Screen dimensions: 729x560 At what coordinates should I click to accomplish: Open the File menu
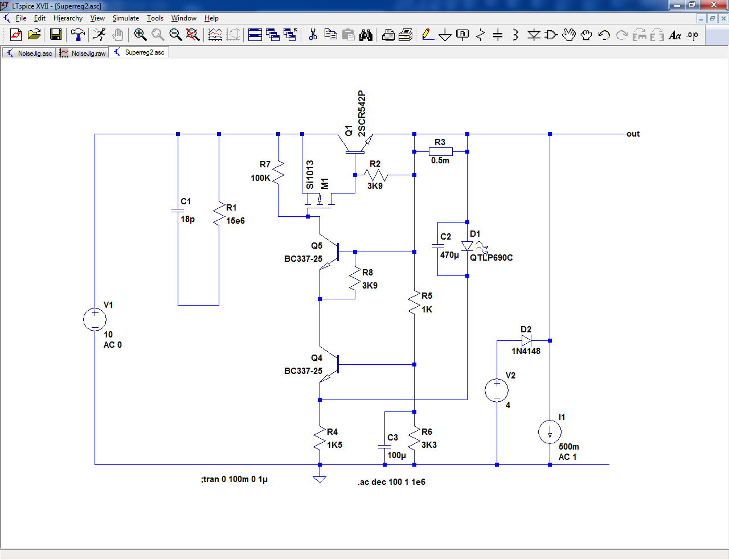(x=21, y=18)
